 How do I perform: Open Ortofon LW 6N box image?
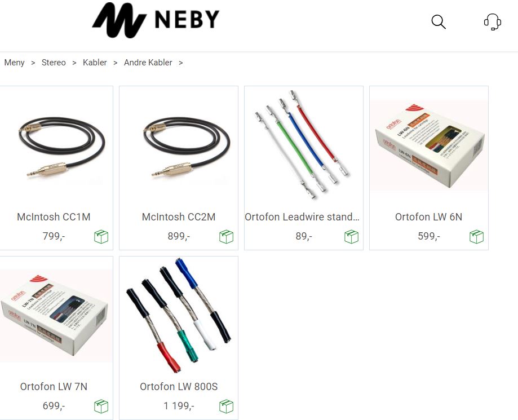(x=429, y=145)
